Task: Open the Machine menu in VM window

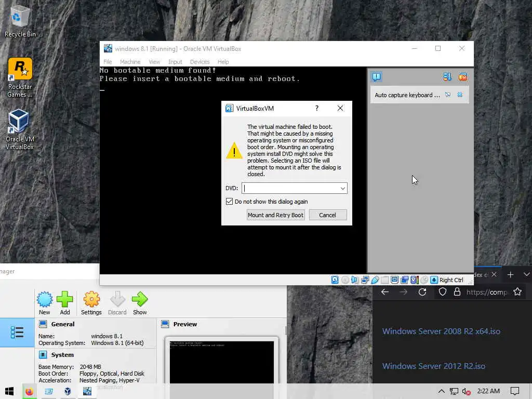Action: pos(130,62)
